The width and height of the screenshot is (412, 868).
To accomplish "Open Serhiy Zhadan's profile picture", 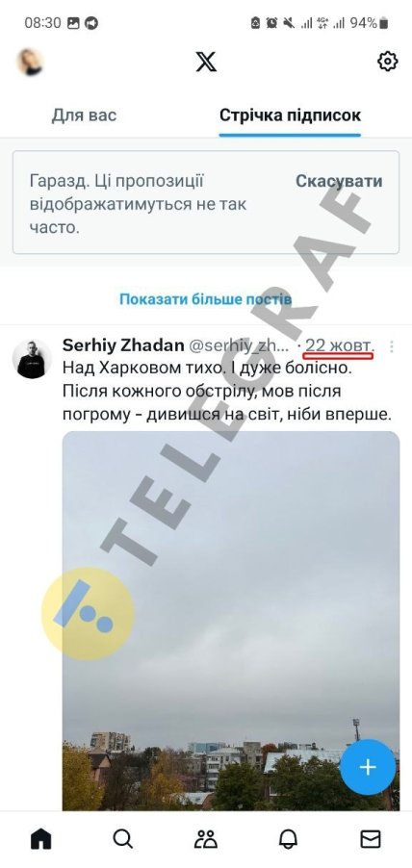I will (32, 359).
